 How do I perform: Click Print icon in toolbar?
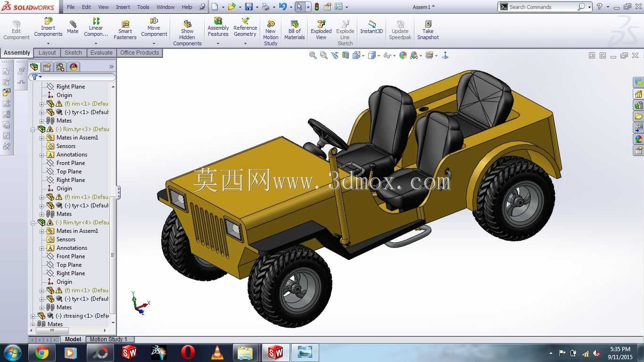coord(265,7)
